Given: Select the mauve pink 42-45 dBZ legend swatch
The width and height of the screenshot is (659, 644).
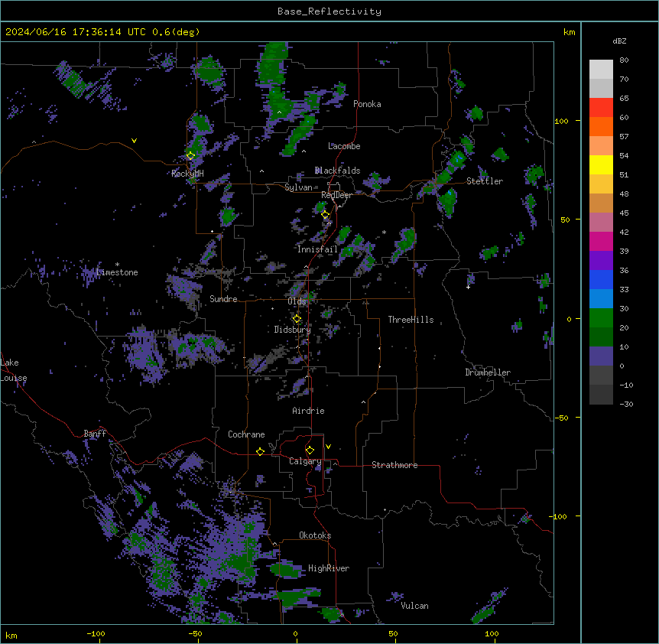Looking at the screenshot, I should [x=601, y=223].
